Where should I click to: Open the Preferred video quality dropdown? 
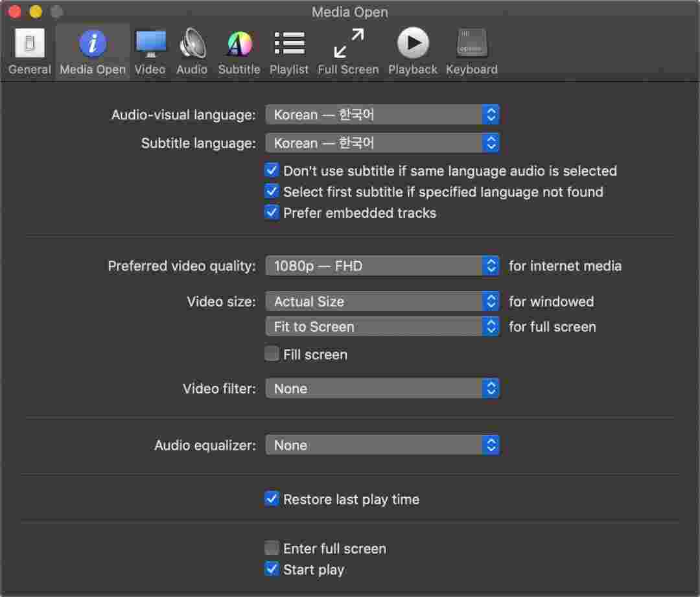coord(382,266)
